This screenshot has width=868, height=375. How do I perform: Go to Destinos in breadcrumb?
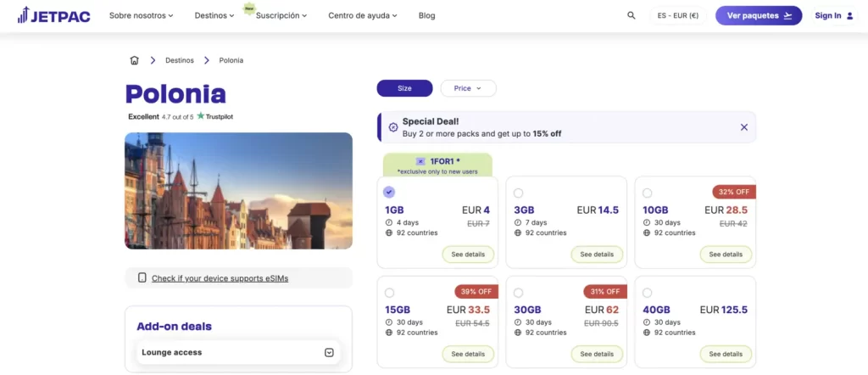(x=180, y=60)
